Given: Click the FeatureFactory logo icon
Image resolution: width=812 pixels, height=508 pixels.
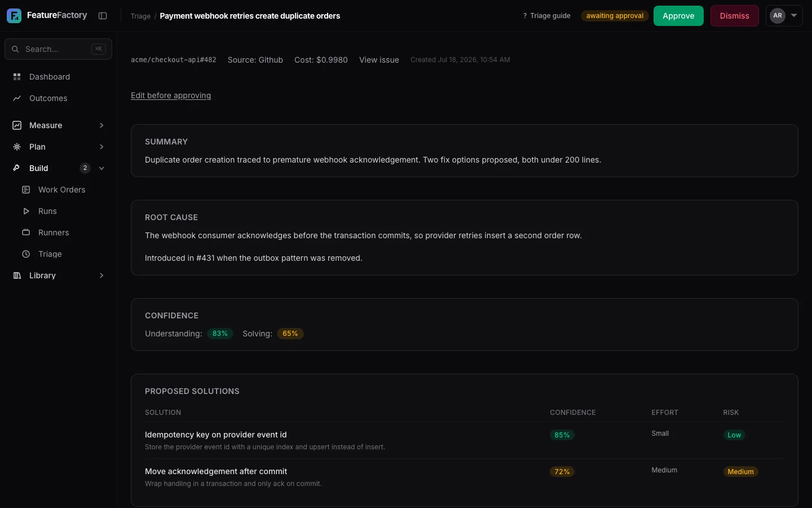Looking at the screenshot, I should coord(14,16).
